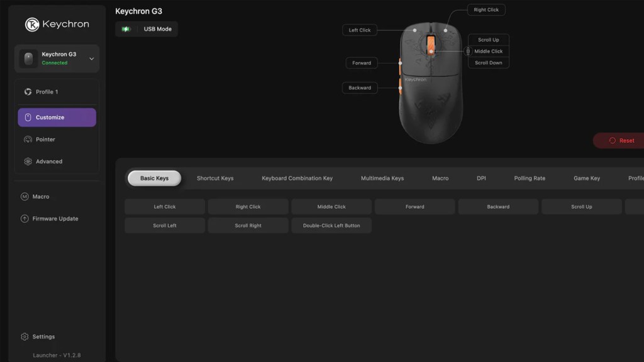Select the Scroll Down label on the mouse diagram
Image resolution: width=644 pixels, height=362 pixels.
pyautogui.click(x=488, y=63)
